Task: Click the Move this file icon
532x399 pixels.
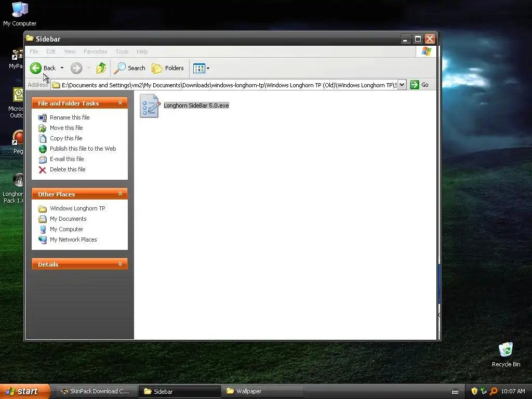Action: (43, 128)
